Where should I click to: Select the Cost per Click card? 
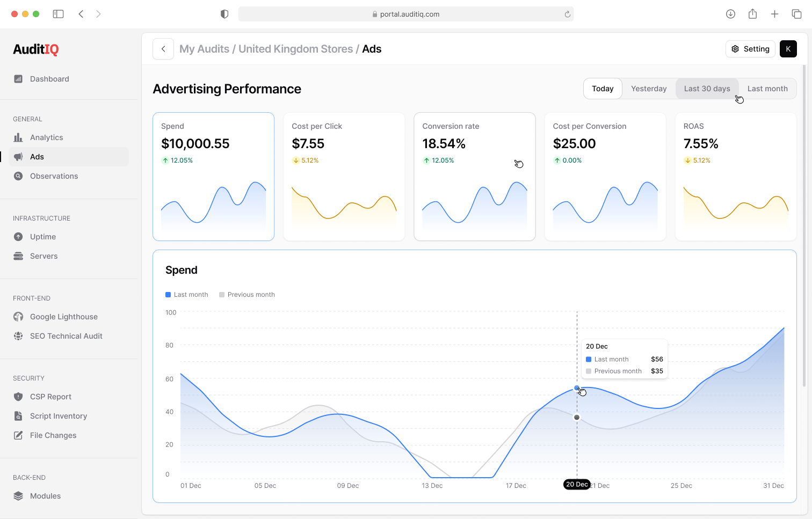pos(344,177)
